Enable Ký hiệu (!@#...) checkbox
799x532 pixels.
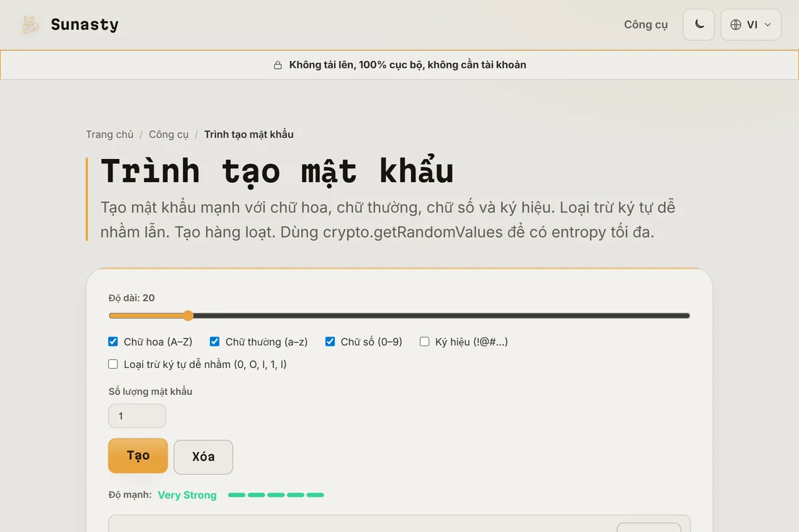424,342
